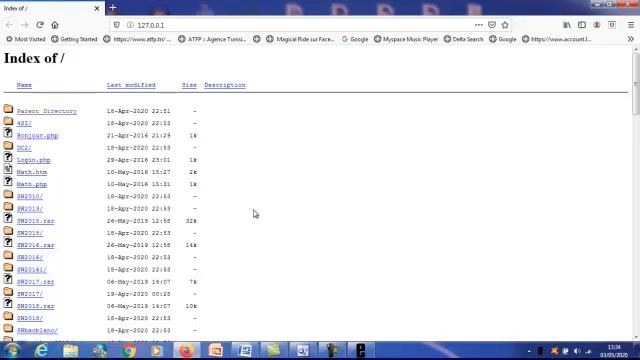This screenshot has height=360, width=640.
Task: Open the Math.htm file link
Action: point(32,172)
